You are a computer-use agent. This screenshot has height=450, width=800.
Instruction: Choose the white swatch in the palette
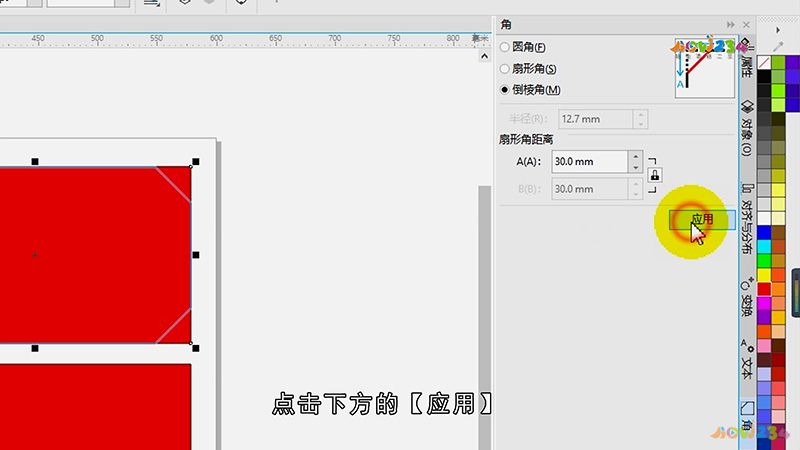764,218
